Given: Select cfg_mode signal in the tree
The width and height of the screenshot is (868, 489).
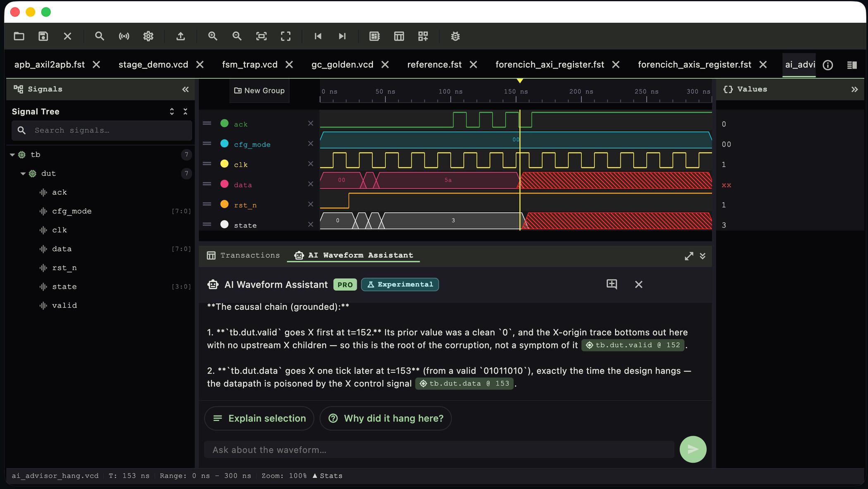Looking at the screenshot, I should click(72, 211).
